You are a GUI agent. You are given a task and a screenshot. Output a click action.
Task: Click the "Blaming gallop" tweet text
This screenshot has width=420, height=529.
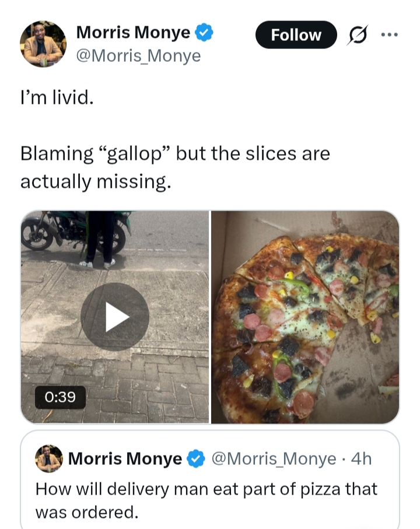[x=175, y=167]
